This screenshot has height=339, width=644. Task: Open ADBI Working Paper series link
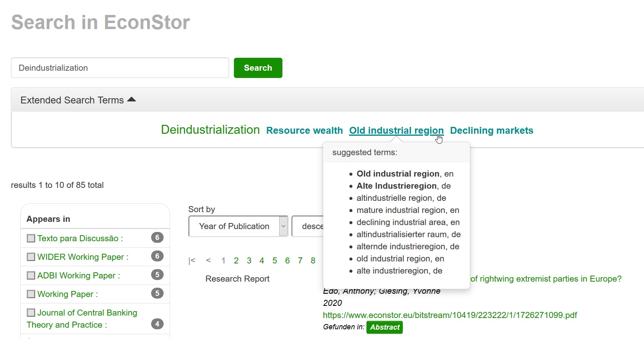coord(78,276)
